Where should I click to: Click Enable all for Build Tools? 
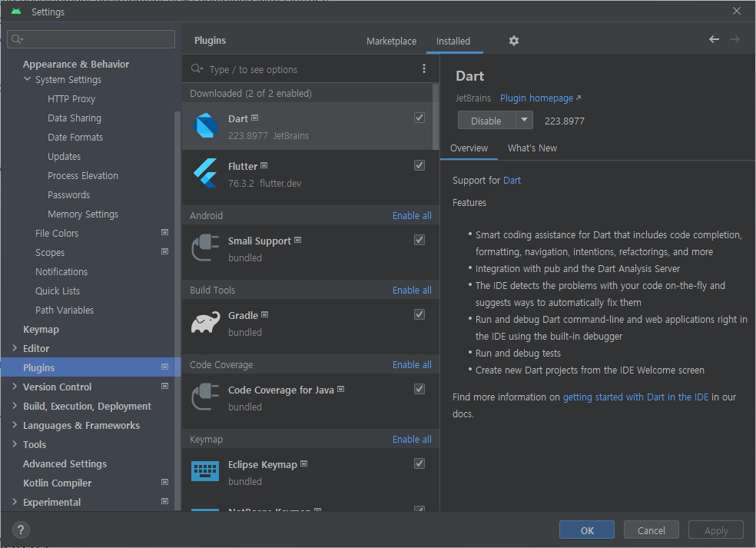(412, 290)
